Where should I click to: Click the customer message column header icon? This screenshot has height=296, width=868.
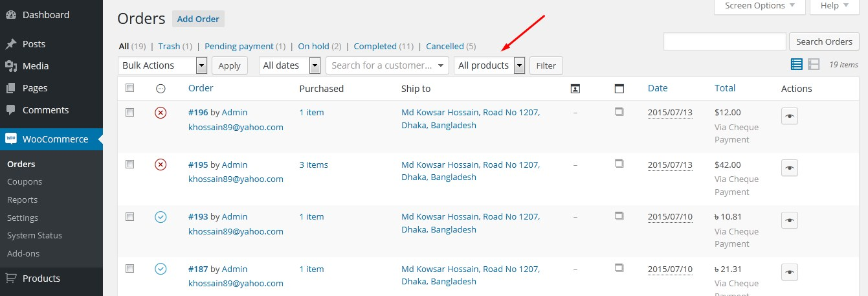575,89
